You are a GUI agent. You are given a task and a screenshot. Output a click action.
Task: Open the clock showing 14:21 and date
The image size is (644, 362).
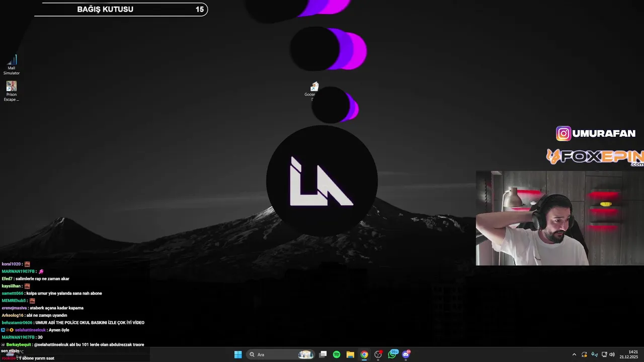[629, 354]
